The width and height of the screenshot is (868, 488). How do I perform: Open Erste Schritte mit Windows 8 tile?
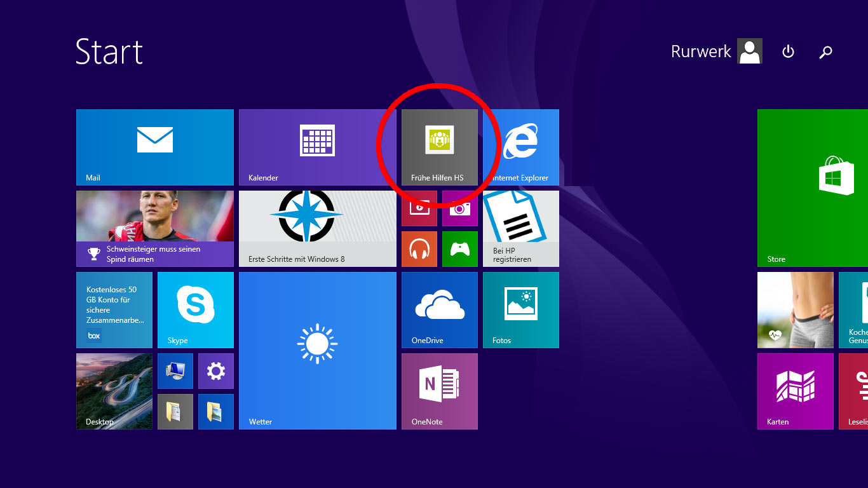[x=318, y=229]
